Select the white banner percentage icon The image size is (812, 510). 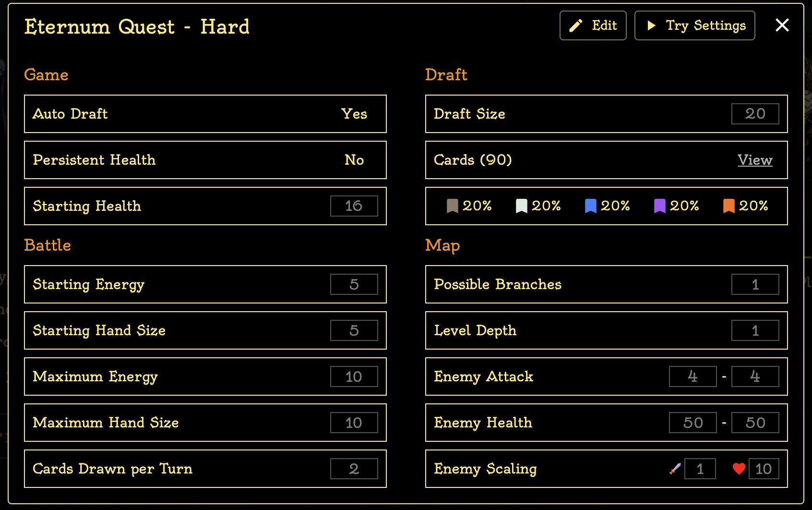pos(521,206)
